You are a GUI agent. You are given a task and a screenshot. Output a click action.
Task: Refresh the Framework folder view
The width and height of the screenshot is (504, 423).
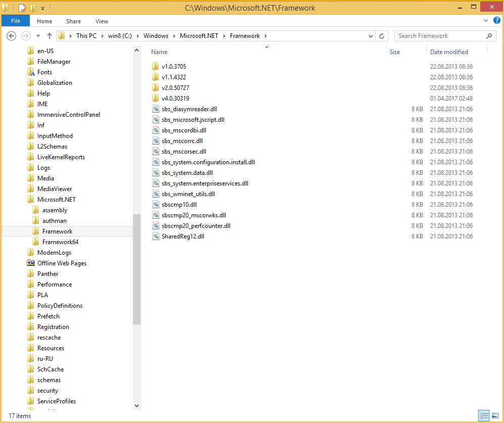tap(382, 36)
